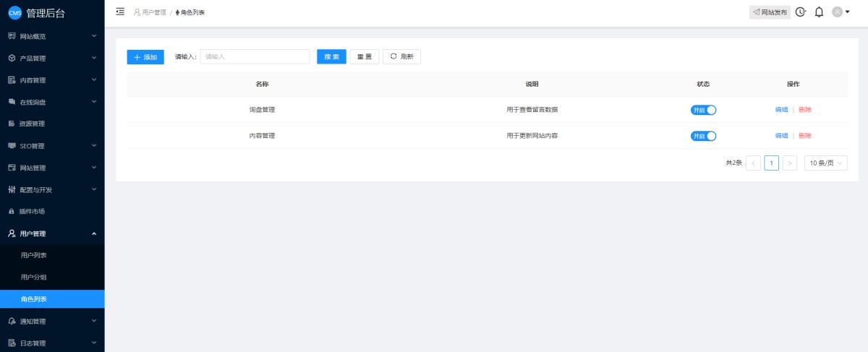Select 用户列表 in the sidebar
This screenshot has height=352, width=868.
pos(34,255)
